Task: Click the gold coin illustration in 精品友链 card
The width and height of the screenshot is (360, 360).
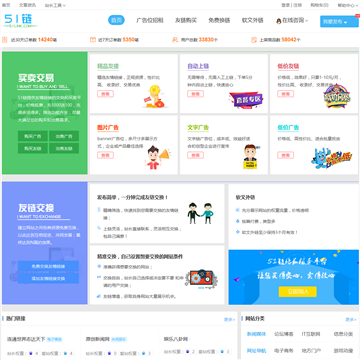Action: [x=154, y=96]
